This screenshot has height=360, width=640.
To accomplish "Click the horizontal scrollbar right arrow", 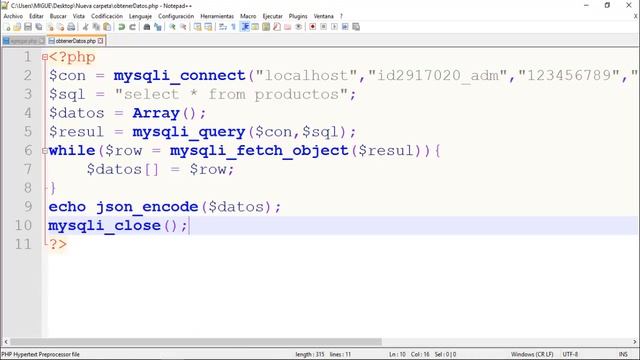I will (635, 342).
